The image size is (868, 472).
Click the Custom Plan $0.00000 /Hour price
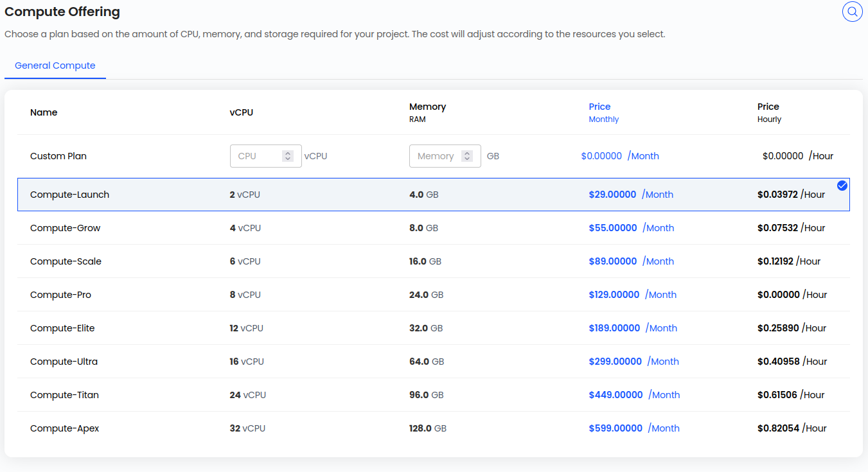[798, 156]
